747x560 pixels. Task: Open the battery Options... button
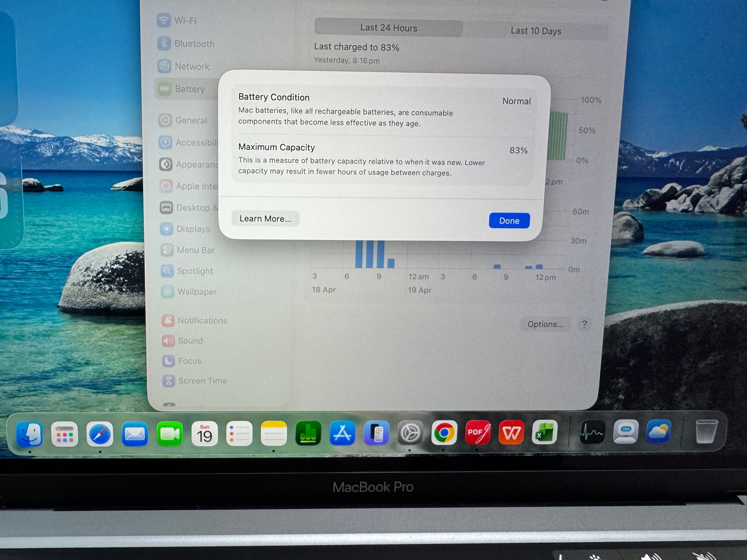pos(545,324)
